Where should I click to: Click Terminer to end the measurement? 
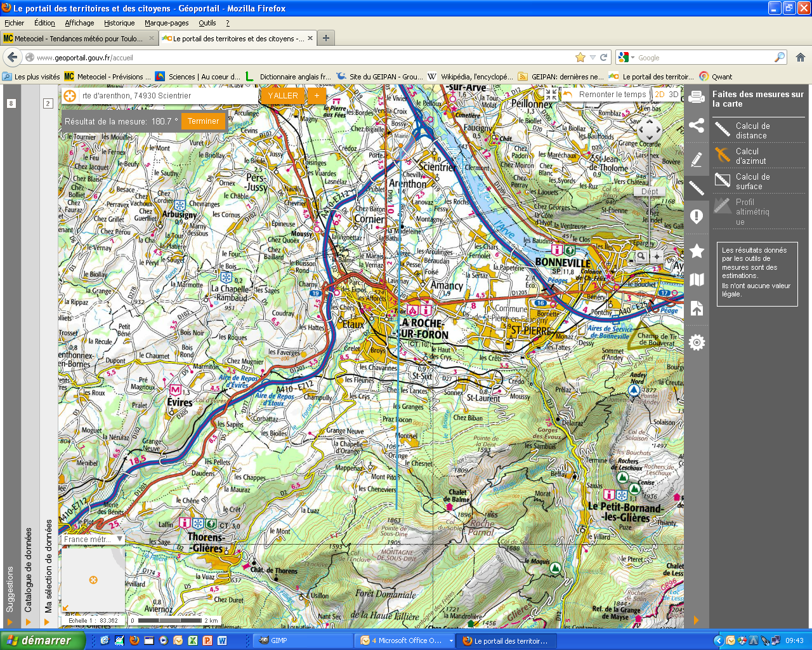pos(203,121)
